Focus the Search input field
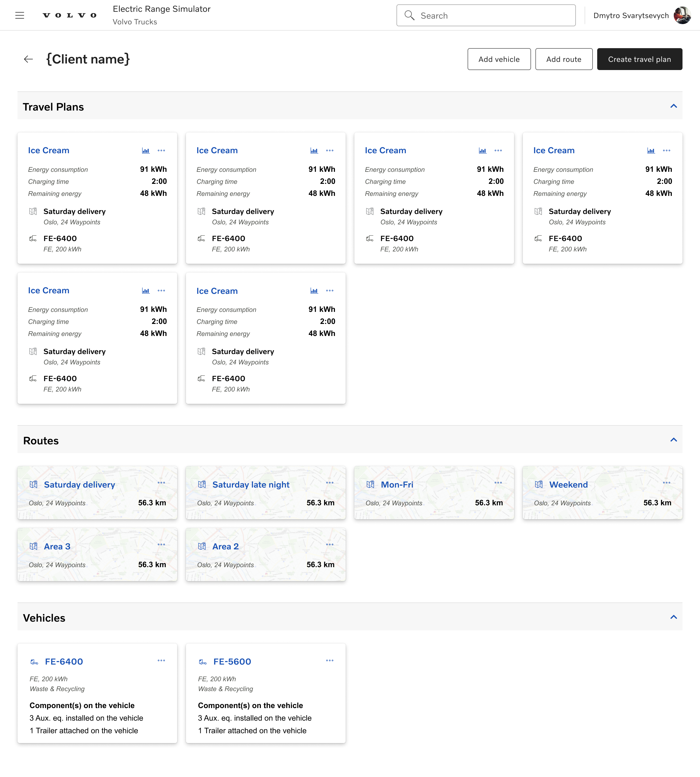This screenshot has height=777, width=700. tap(486, 15)
